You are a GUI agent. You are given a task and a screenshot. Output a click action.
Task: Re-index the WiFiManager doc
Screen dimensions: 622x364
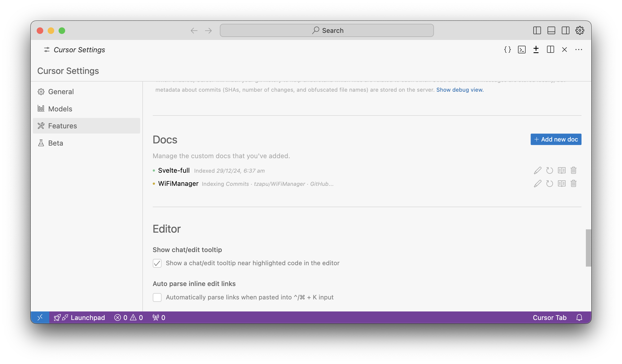point(549,184)
